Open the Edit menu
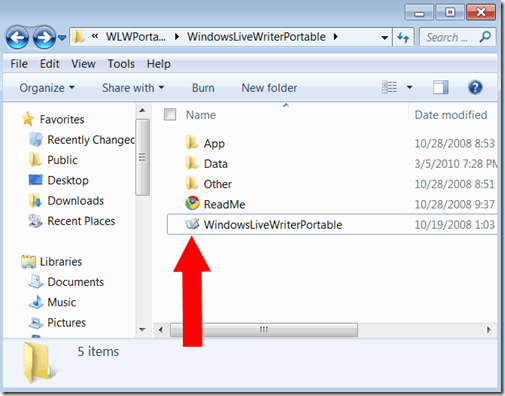This screenshot has width=505, height=396. (x=50, y=64)
